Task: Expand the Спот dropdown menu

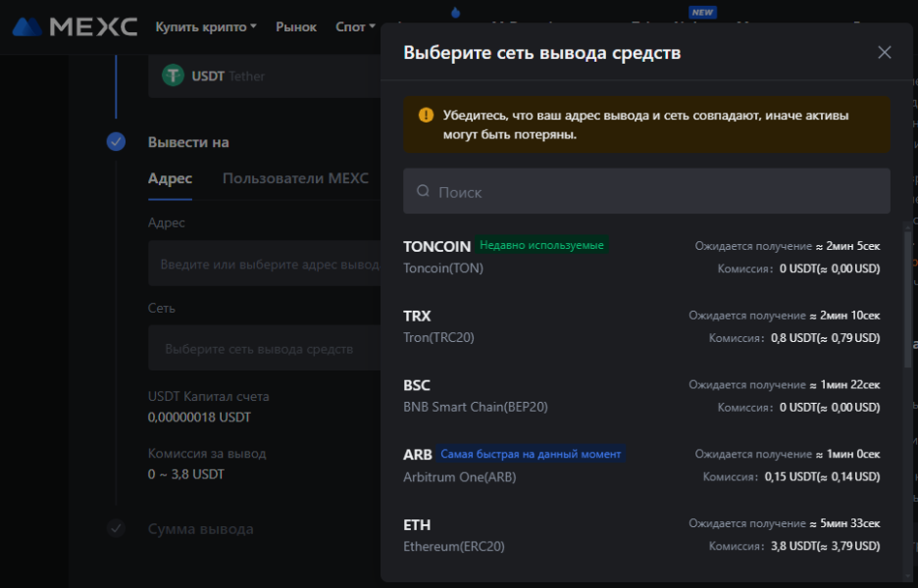Action: (355, 27)
